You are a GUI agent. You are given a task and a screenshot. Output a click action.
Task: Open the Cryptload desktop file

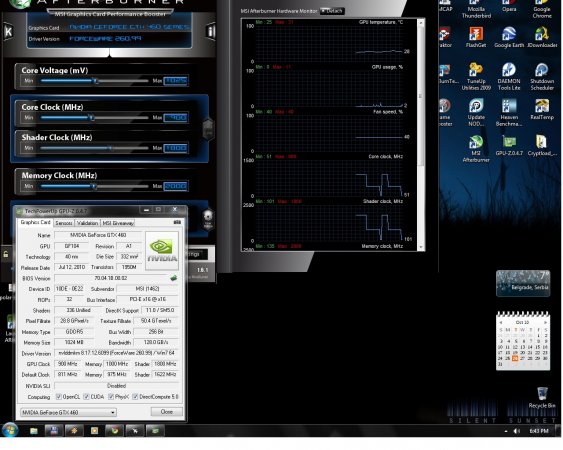coord(542,146)
